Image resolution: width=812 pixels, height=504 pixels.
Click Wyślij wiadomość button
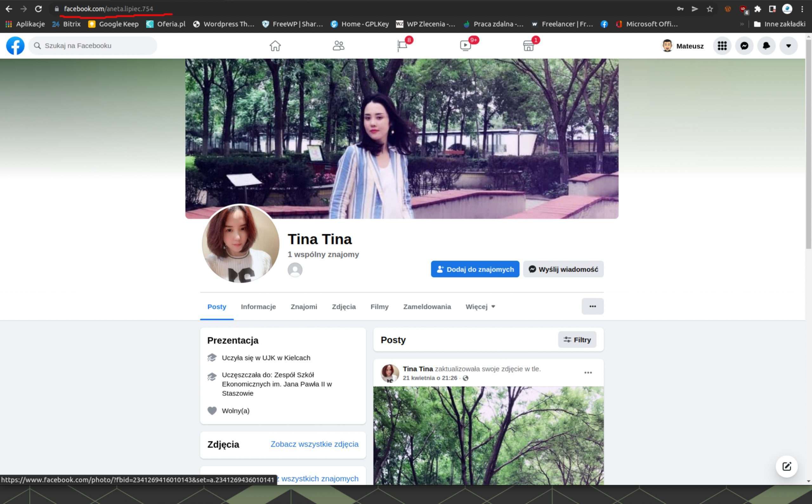pos(563,269)
